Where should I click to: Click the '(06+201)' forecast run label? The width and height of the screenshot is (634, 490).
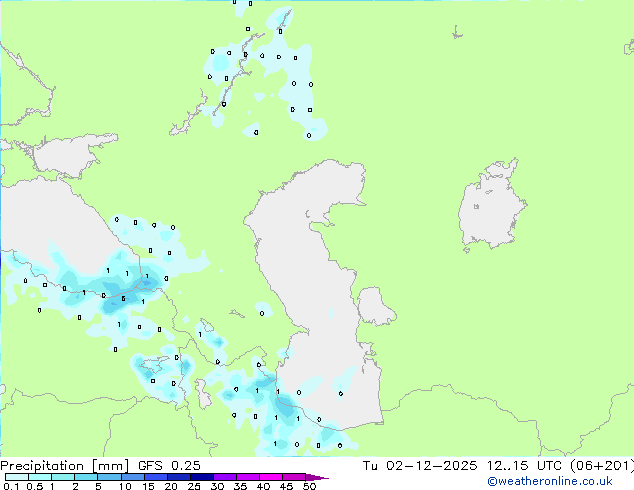click(x=602, y=466)
